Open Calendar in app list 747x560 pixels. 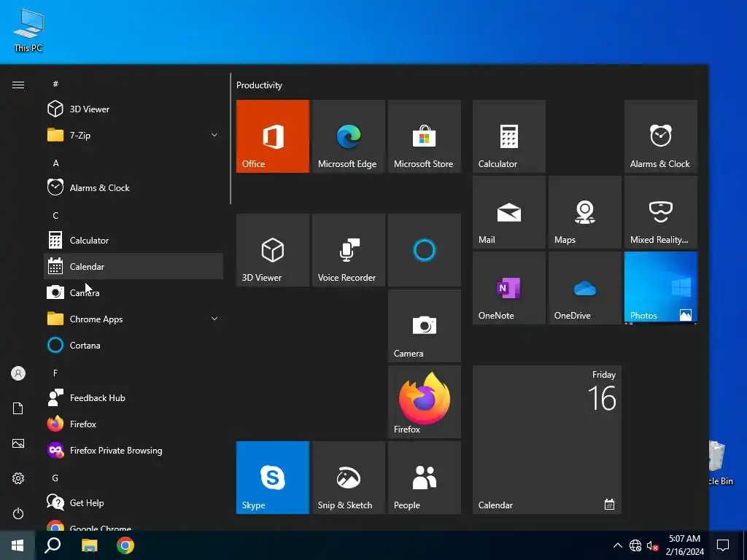tap(133, 267)
